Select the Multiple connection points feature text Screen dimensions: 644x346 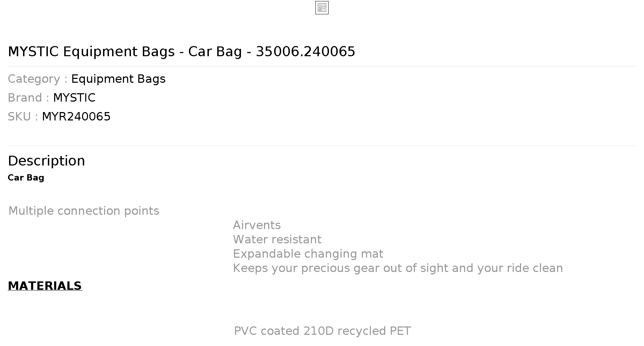coord(84,211)
